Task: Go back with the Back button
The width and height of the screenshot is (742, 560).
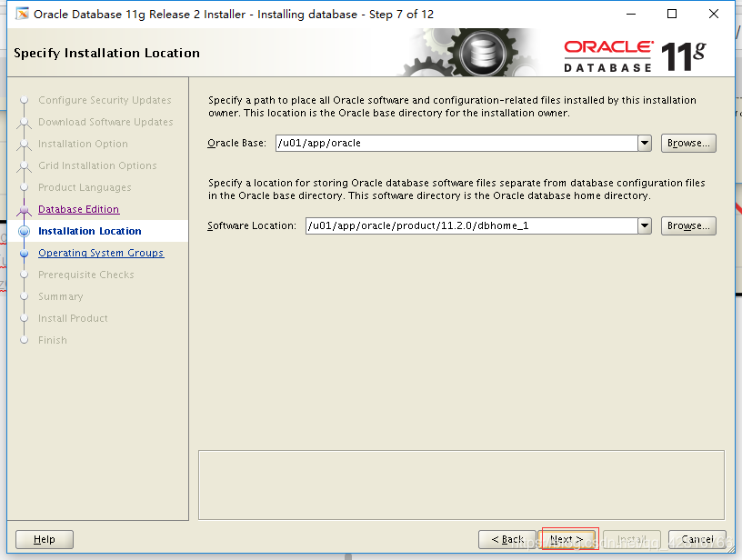Action: pyautogui.click(x=507, y=539)
